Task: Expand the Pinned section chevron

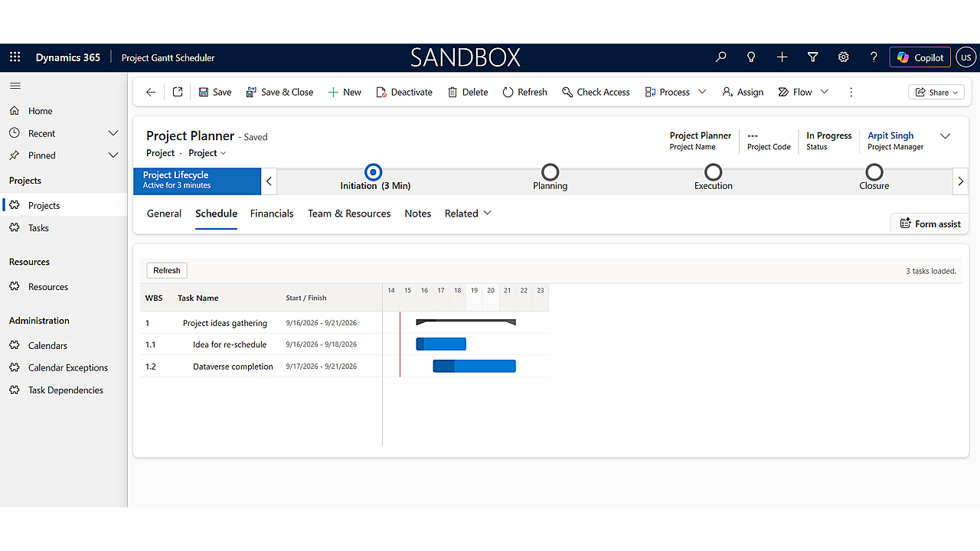Action: (x=113, y=155)
